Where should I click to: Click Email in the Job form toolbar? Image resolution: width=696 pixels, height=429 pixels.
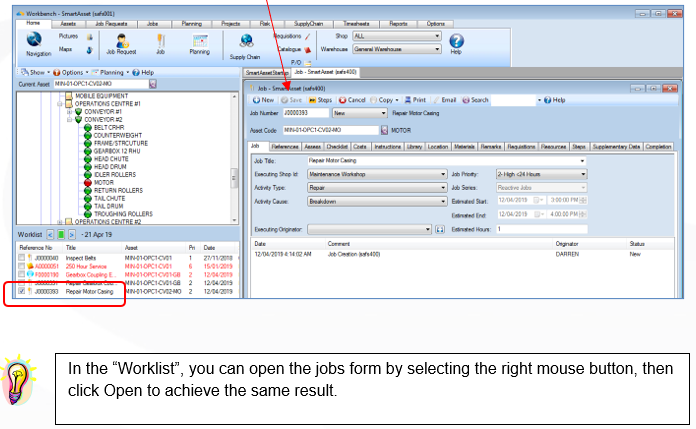pos(445,100)
